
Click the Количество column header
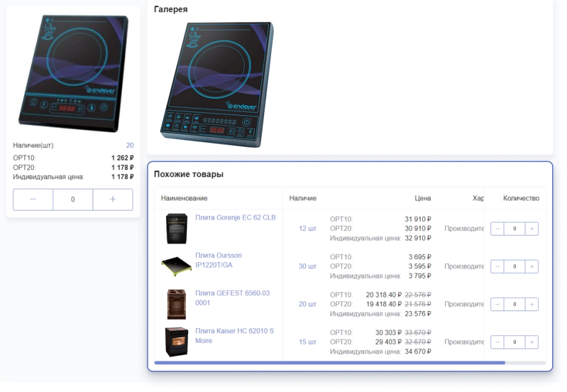coord(521,198)
